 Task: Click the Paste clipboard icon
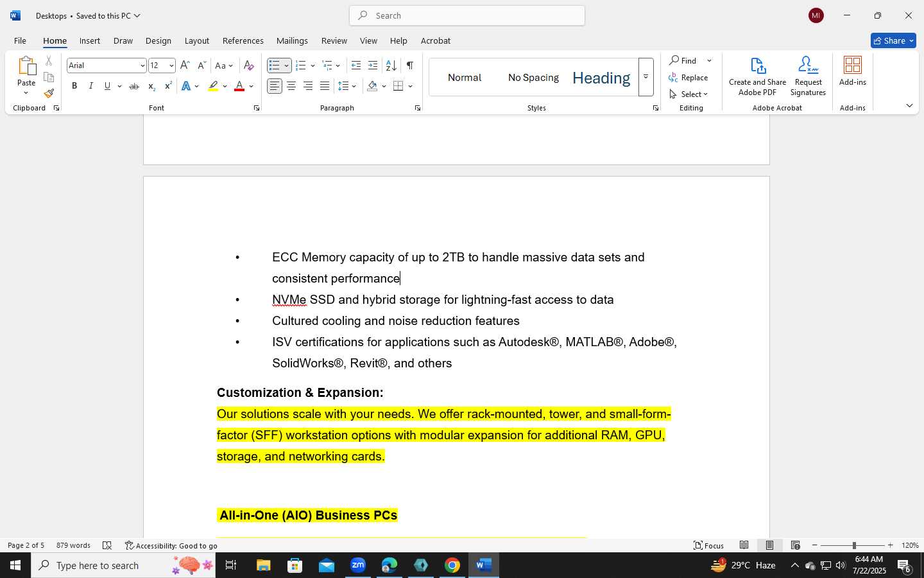point(26,66)
